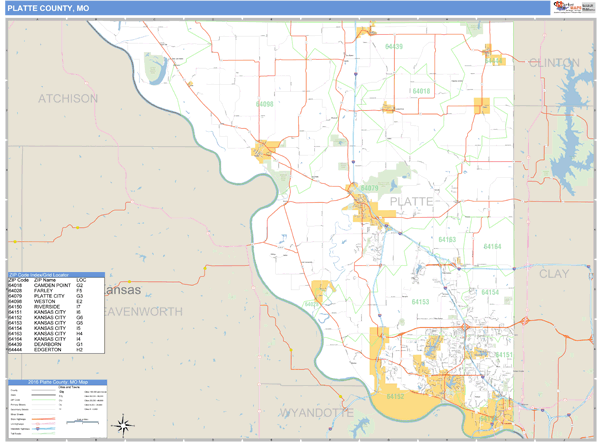Click ZIP code label 64018 on map
The height and width of the screenshot is (442, 600).
pos(418,92)
